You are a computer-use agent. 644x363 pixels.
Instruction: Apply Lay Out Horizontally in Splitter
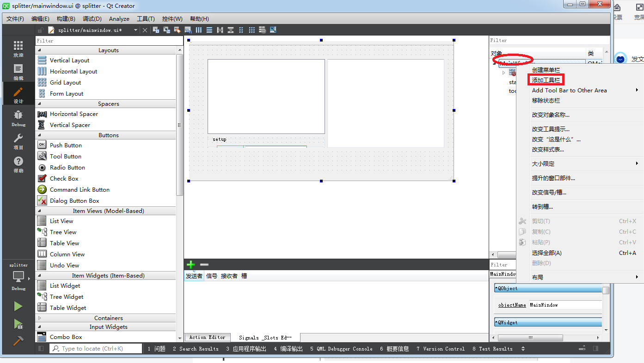coord(220,30)
